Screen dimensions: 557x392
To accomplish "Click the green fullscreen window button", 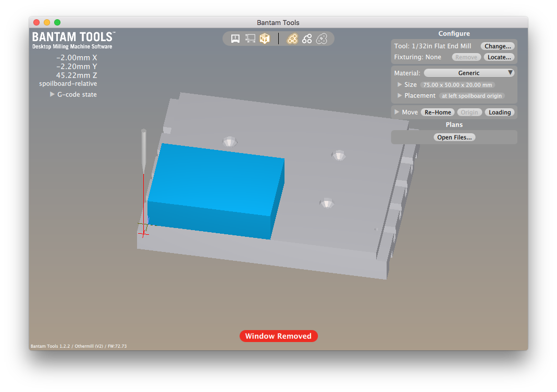I will (57, 22).
